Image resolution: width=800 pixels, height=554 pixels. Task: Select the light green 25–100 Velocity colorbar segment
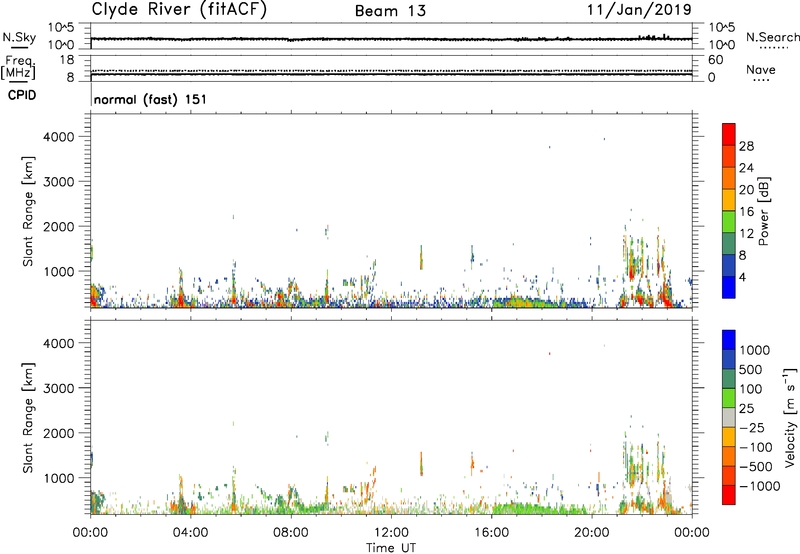click(729, 398)
